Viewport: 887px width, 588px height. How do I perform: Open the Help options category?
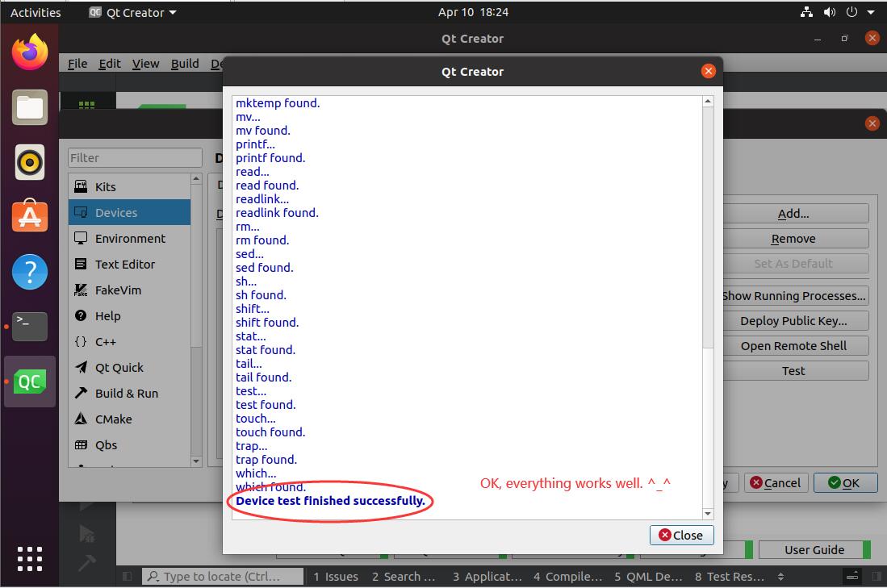point(130,316)
